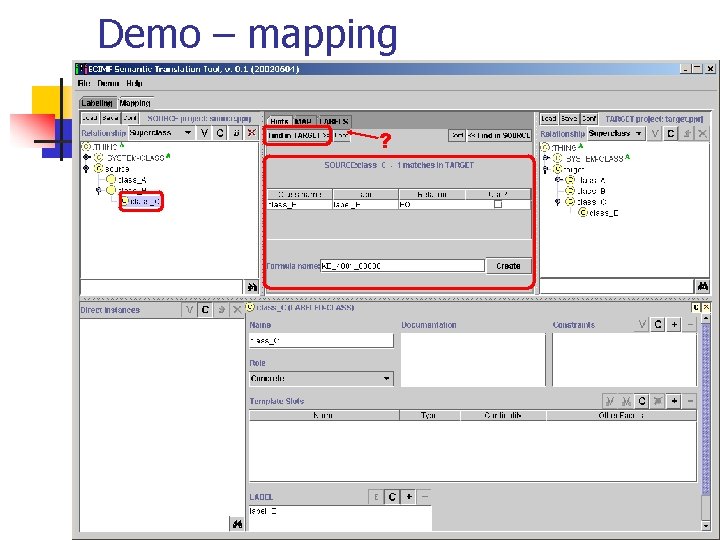Screen dimensions: 720x540
Task: Click the X delete icon in TARGET panel toolbar
Action: pyautogui.click(x=702, y=134)
